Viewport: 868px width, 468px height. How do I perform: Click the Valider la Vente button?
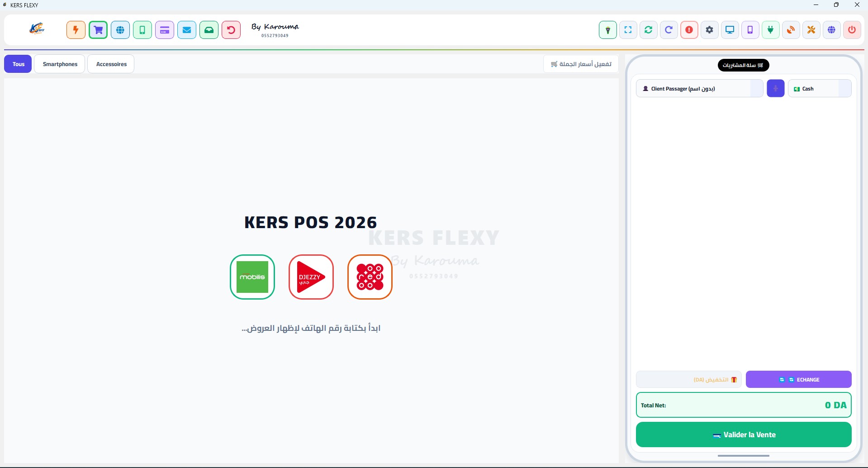(744, 435)
